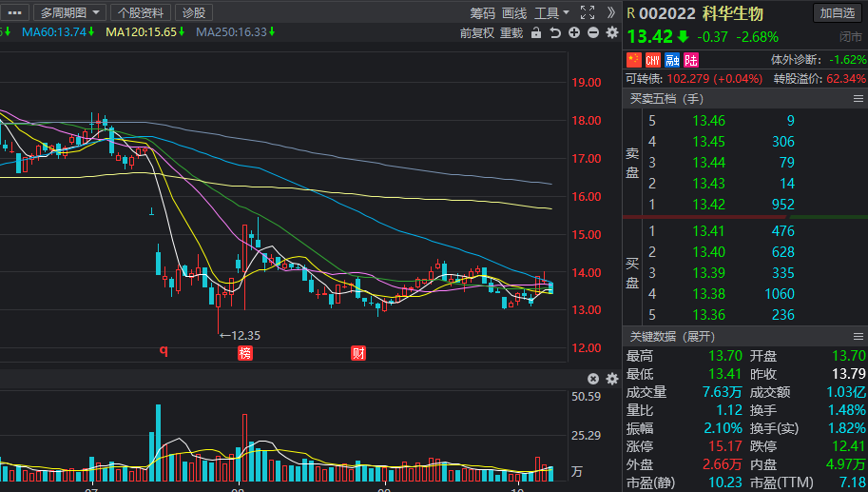Click the 闭市 market status label

pos(851,36)
